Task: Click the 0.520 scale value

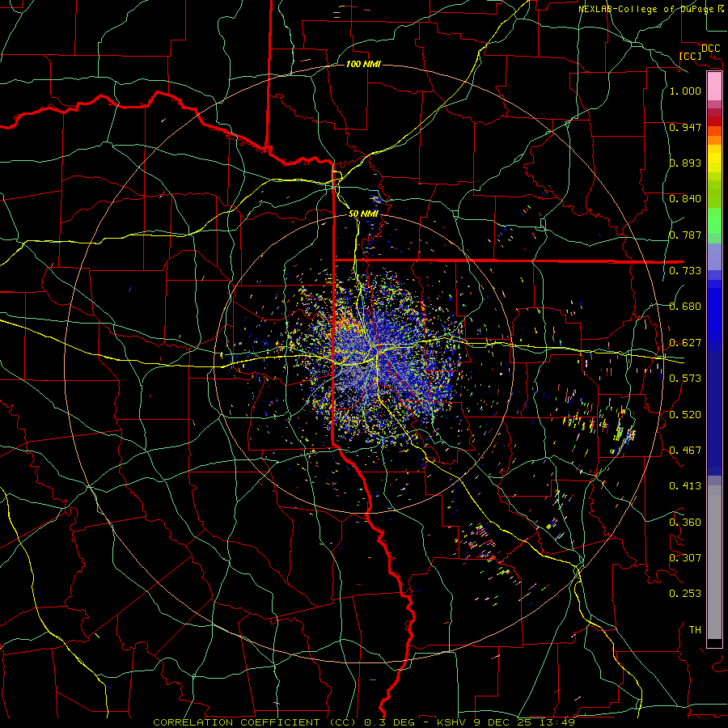Action: click(685, 415)
